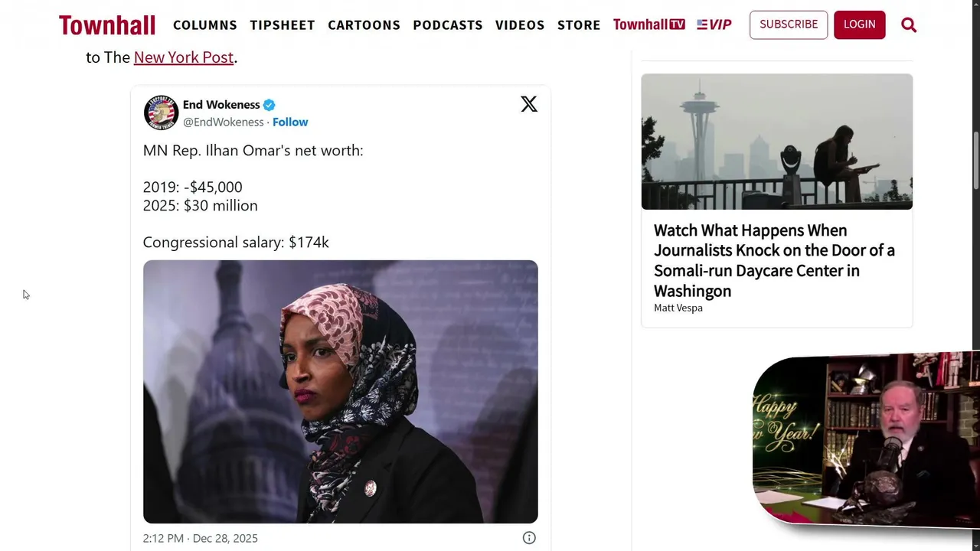
Task: Open the Seattle skyline article thumbnail
Action: tap(776, 142)
